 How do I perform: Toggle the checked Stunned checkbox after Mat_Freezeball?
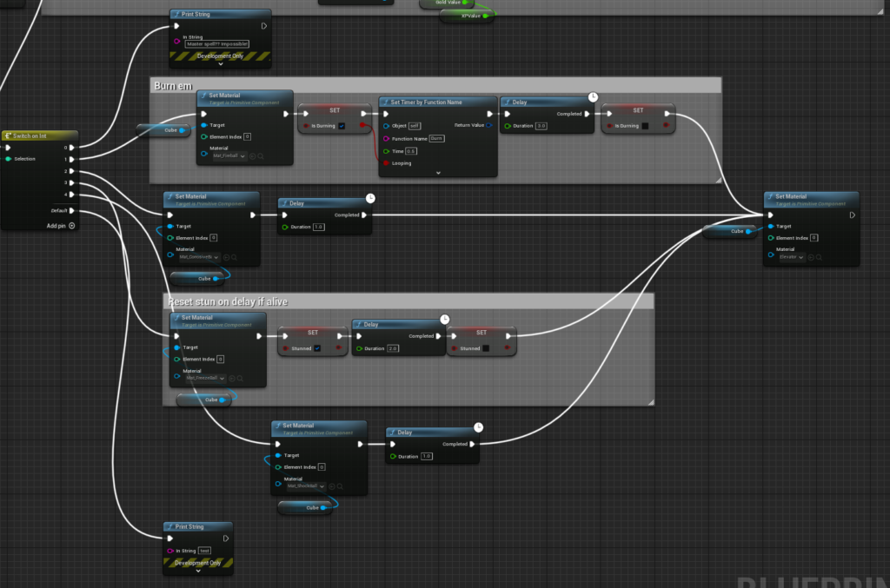(316, 348)
